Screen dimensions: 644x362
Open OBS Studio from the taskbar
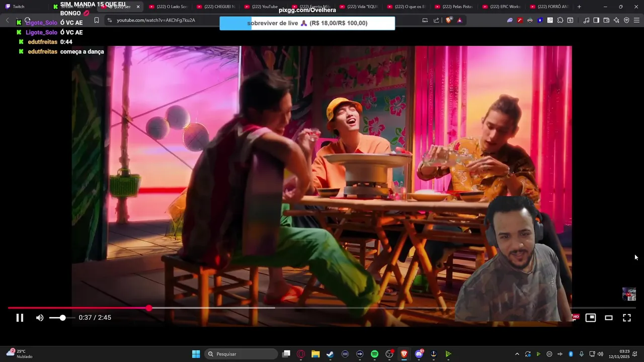coord(389,354)
